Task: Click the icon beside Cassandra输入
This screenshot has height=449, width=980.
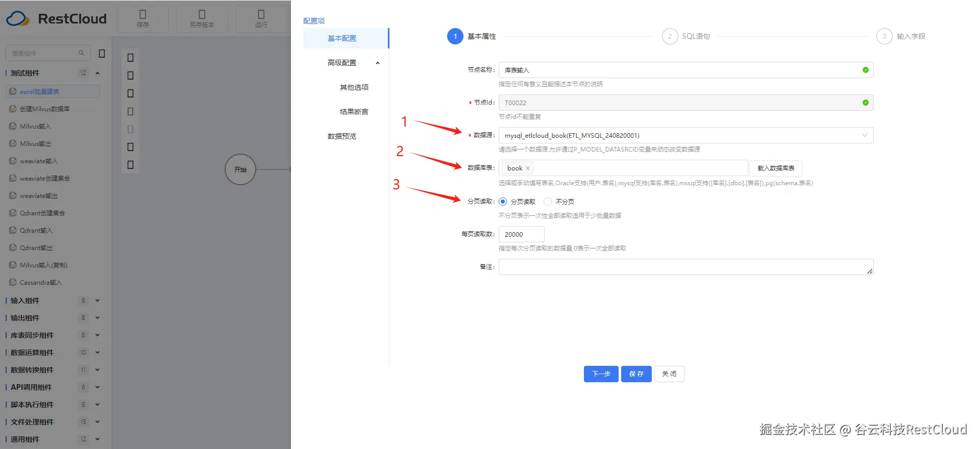Action: (13, 282)
